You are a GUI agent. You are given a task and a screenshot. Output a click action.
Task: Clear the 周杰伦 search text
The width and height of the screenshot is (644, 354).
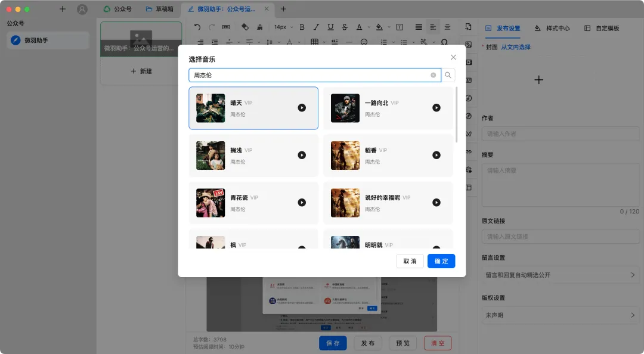point(434,75)
